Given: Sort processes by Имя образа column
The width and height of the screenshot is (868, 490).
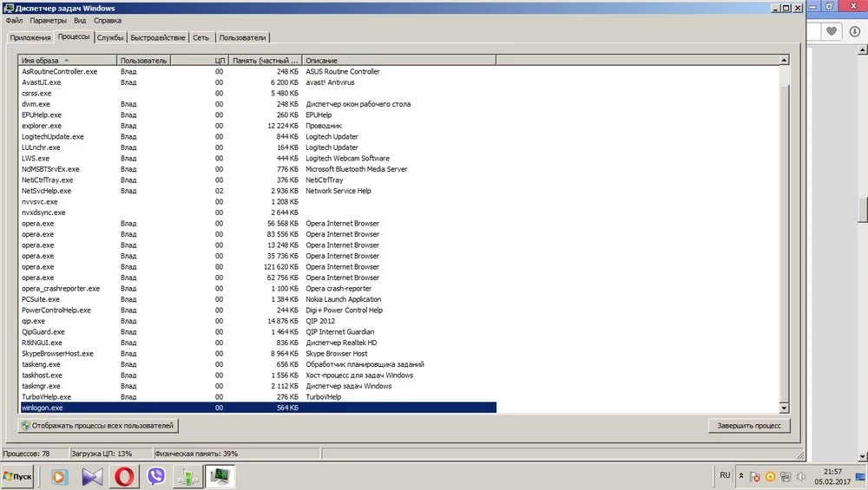Looking at the screenshot, I should (x=68, y=60).
